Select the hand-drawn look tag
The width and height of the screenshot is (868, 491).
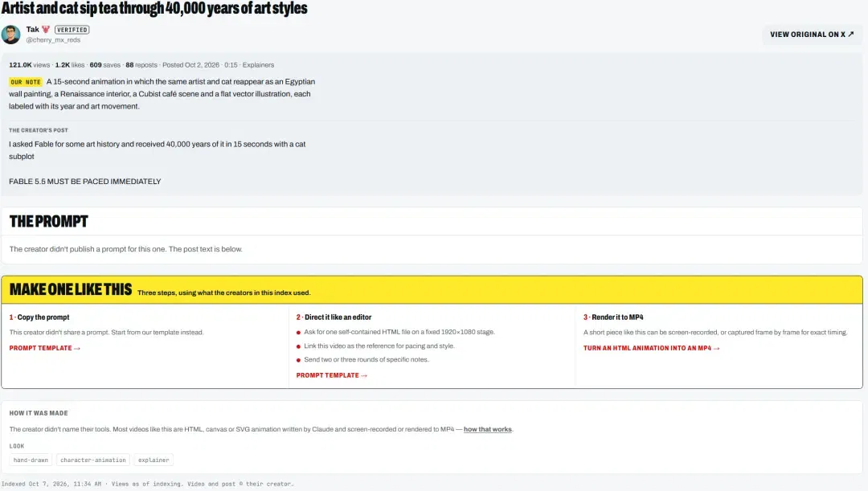point(31,460)
